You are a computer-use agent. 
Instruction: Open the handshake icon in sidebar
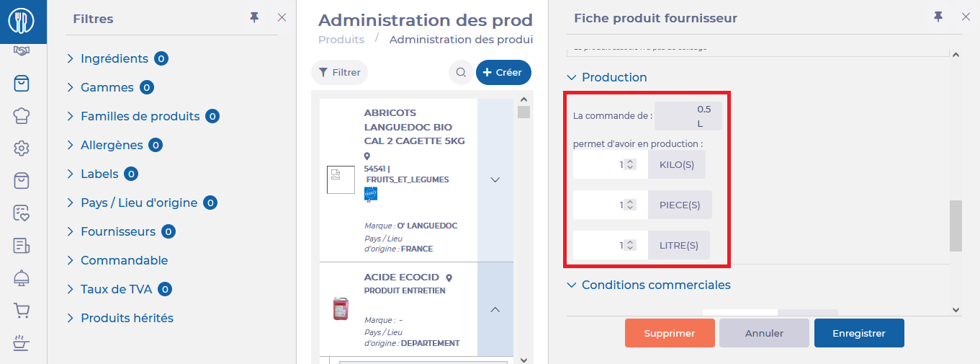(22, 51)
